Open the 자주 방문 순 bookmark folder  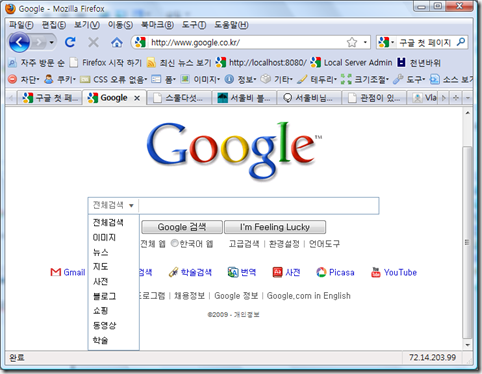[x=36, y=62]
